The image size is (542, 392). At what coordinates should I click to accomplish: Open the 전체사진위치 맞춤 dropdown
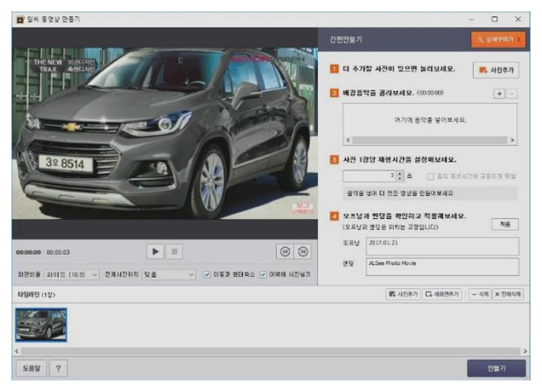click(169, 275)
